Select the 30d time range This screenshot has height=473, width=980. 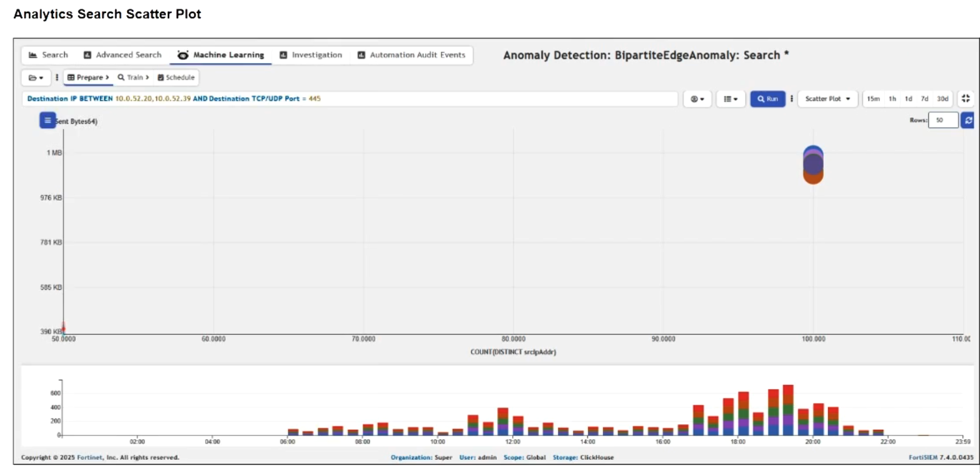click(x=942, y=99)
